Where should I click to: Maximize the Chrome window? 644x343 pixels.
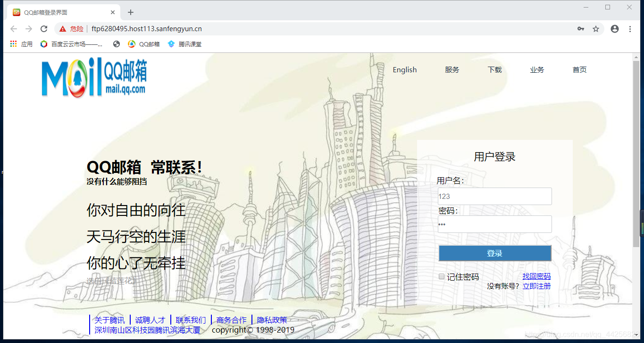[608, 7]
